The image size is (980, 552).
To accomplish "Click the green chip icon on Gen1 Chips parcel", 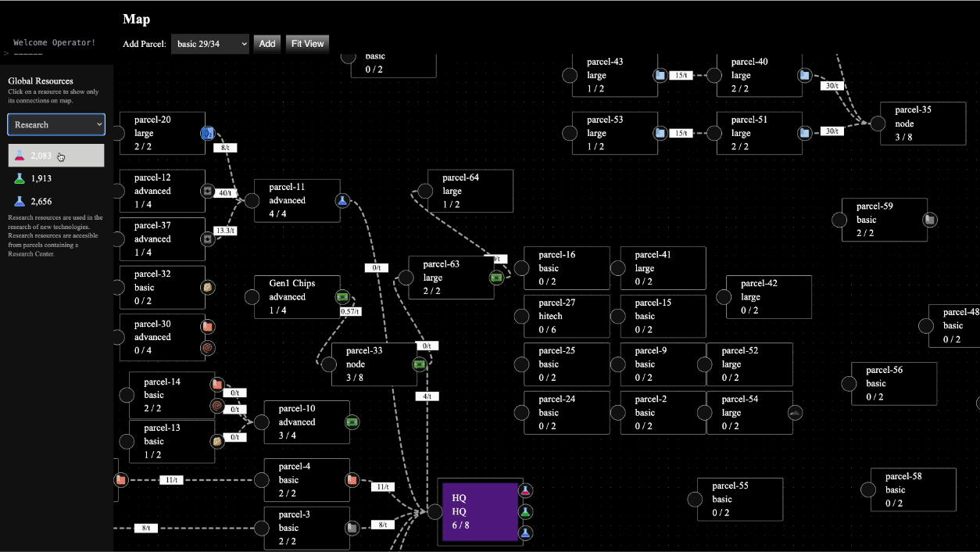I will pos(345,296).
